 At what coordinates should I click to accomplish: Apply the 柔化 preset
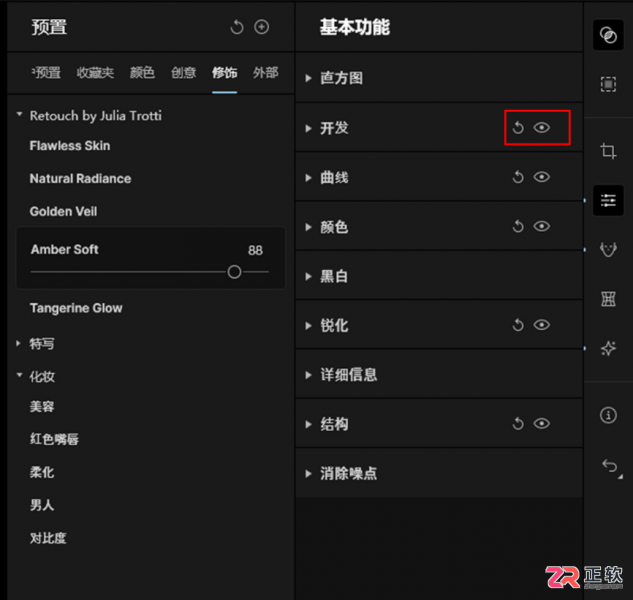pyautogui.click(x=42, y=472)
